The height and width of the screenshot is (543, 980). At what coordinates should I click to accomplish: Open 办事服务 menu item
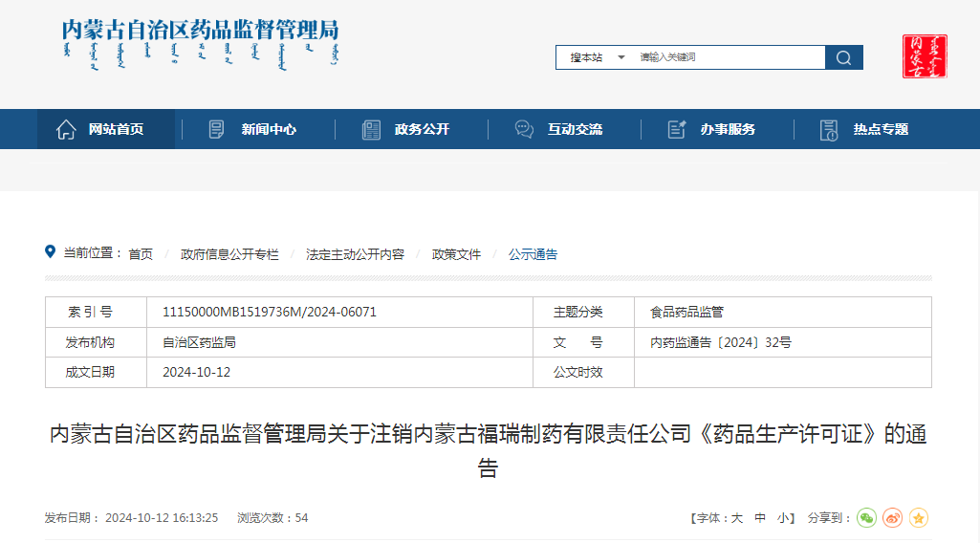point(729,129)
